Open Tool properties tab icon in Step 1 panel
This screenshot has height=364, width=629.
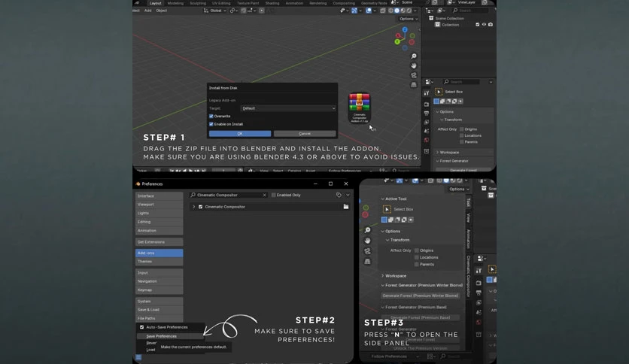click(x=427, y=93)
